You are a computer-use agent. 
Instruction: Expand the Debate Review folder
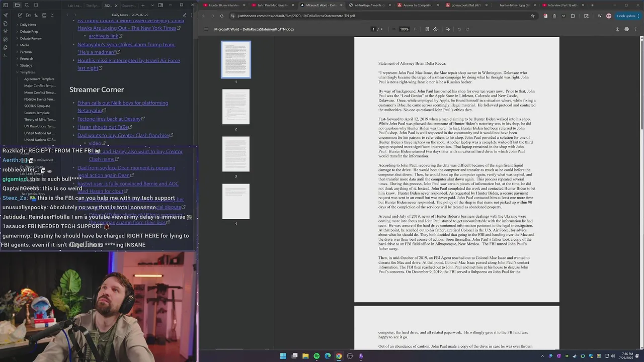click(x=31, y=38)
